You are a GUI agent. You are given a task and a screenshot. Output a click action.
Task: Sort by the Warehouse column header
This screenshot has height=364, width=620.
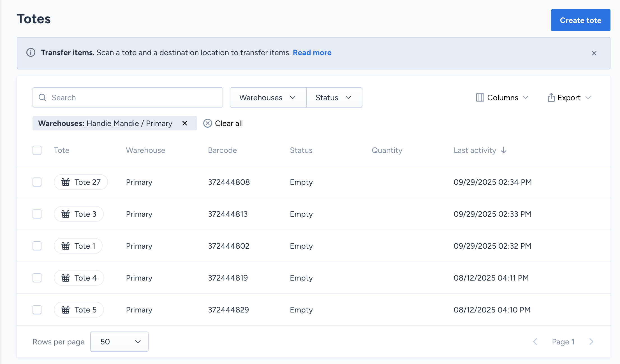coord(145,150)
